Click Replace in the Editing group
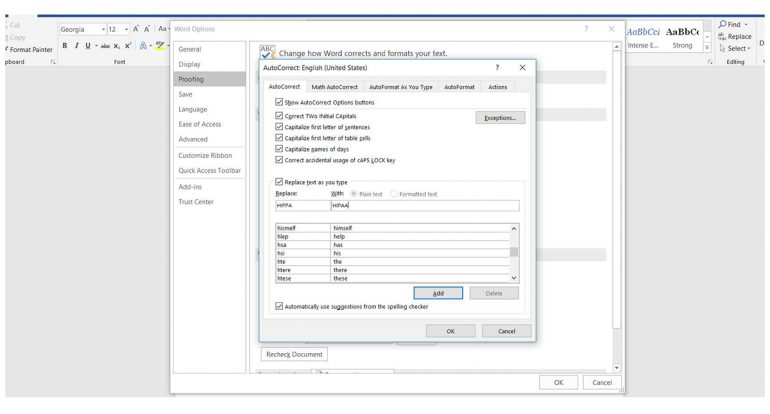This screenshot has width=770, height=414. 735,36
